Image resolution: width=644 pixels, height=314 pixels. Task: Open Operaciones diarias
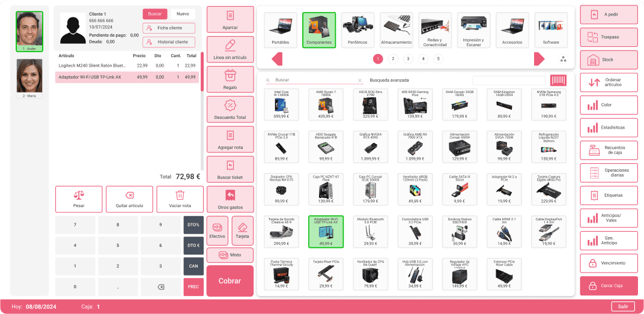point(609,173)
